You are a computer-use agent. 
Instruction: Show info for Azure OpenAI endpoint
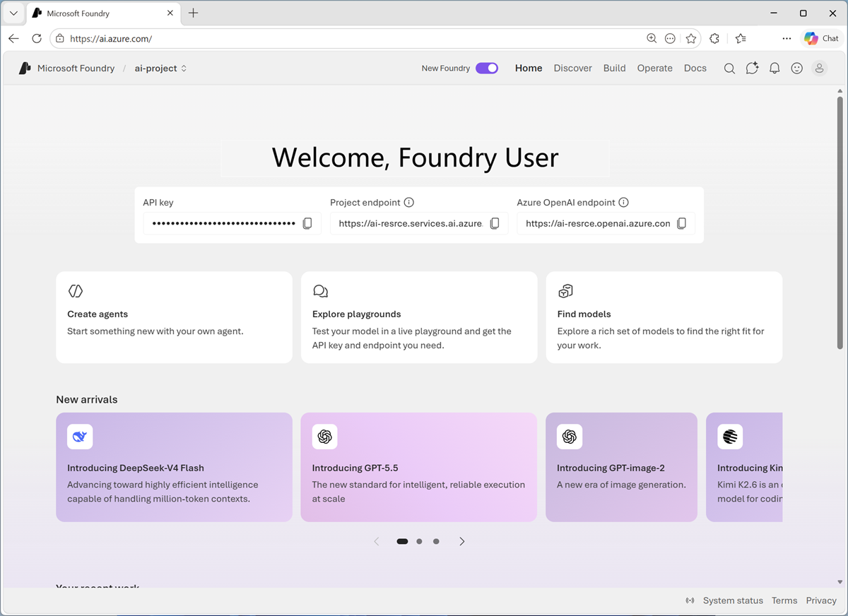(x=623, y=202)
